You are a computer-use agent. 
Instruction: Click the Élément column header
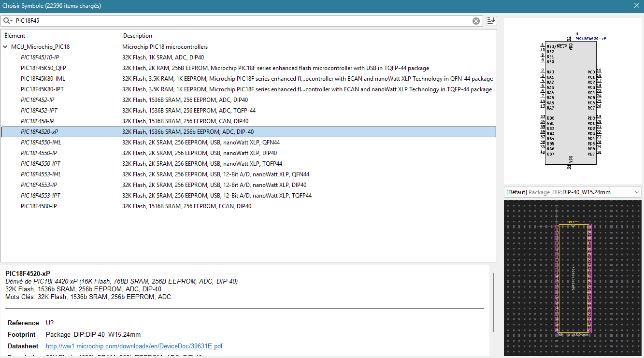[x=60, y=36]
